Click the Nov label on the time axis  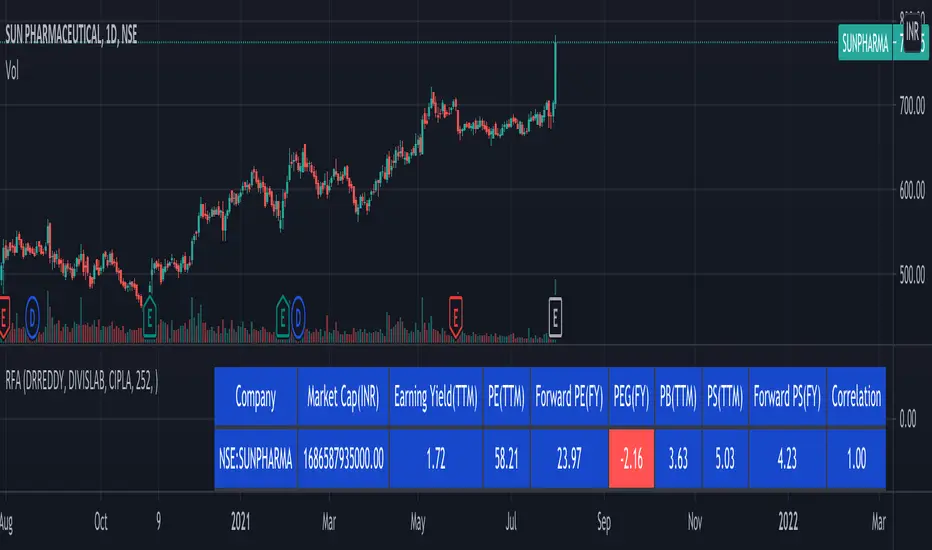point(695,522)
